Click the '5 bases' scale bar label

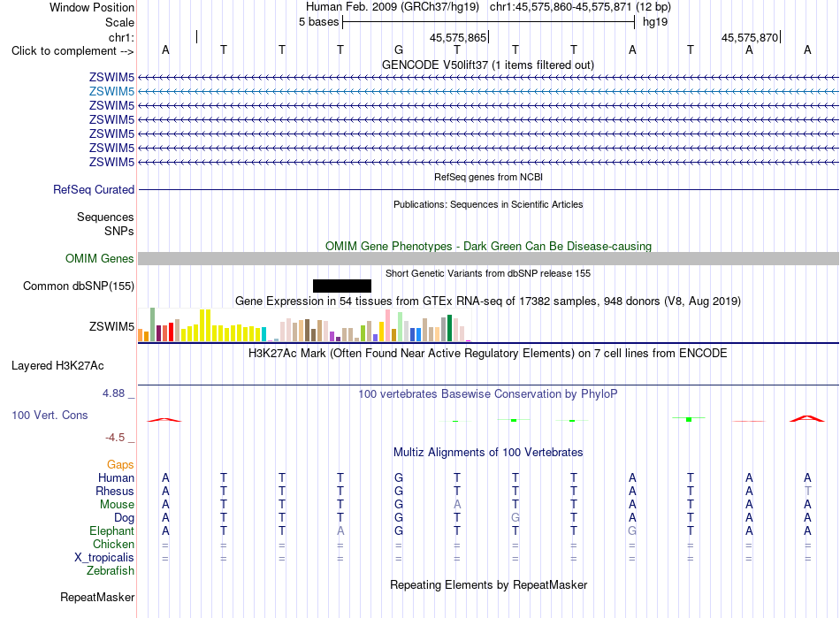[318, 22]
